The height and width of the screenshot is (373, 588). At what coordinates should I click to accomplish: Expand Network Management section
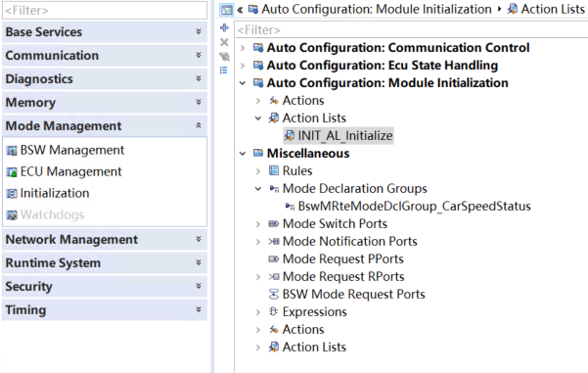pos(199,240)
